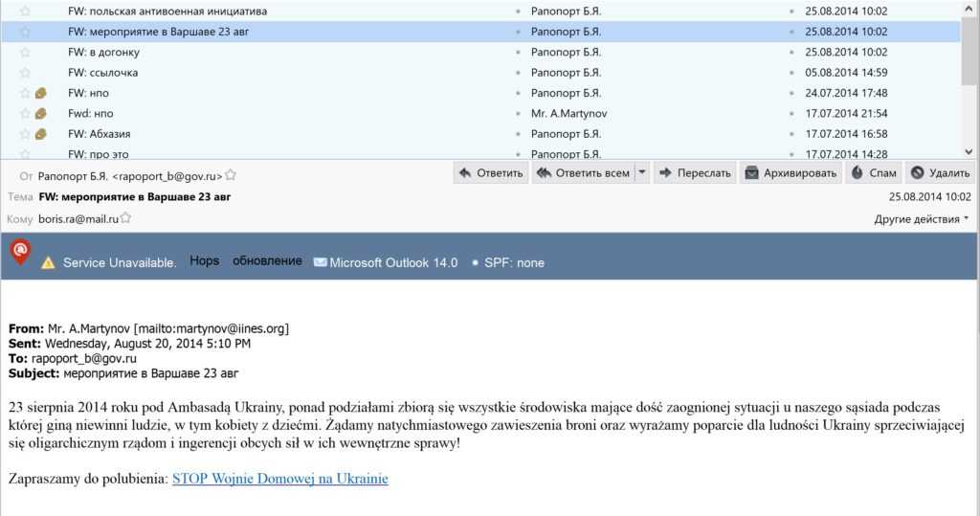Click the Удалить delete button

click(940, 173)
